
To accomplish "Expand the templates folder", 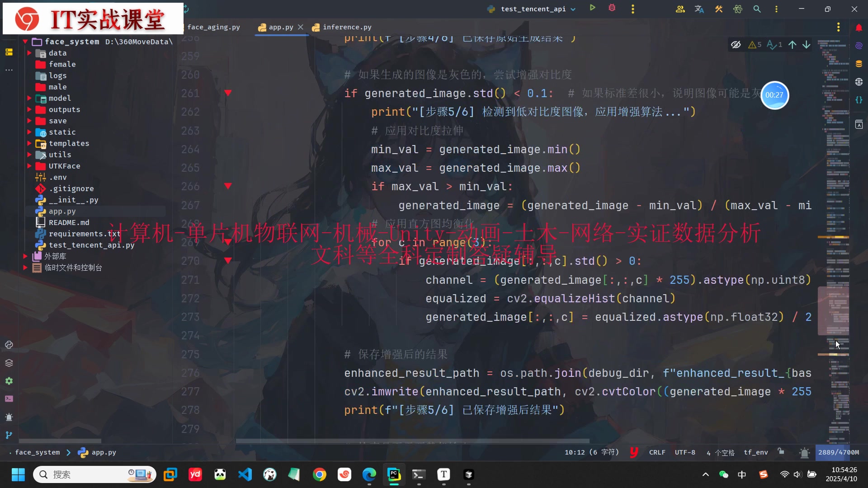I will tap(29, 143).
